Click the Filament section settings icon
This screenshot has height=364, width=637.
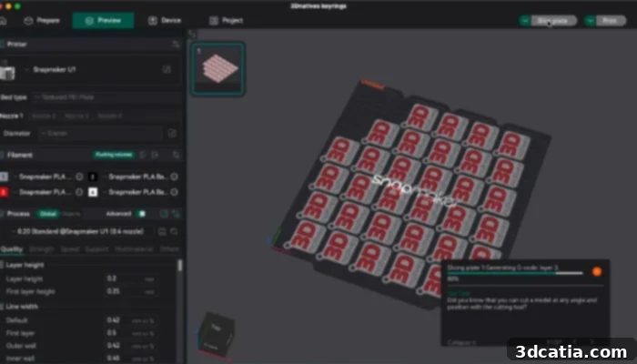176,155
